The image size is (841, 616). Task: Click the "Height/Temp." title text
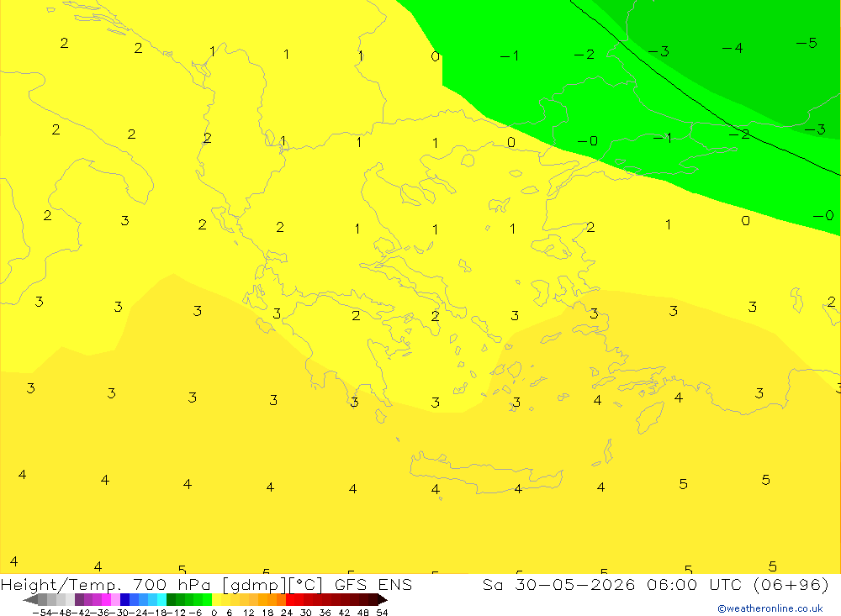(61, 585)
